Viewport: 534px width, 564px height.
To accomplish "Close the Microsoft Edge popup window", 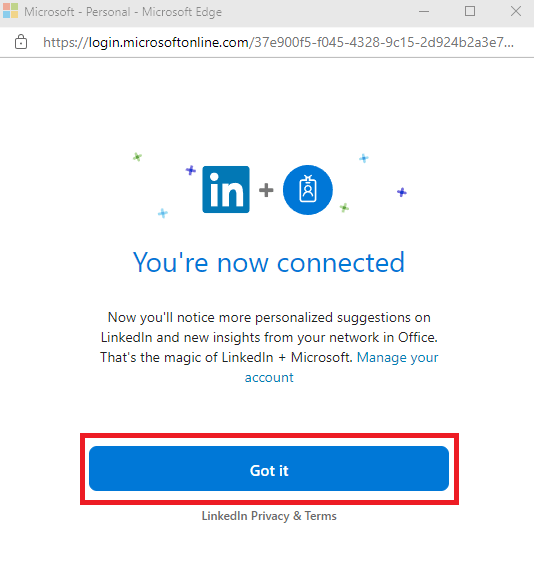I will [x=516, y=11].
